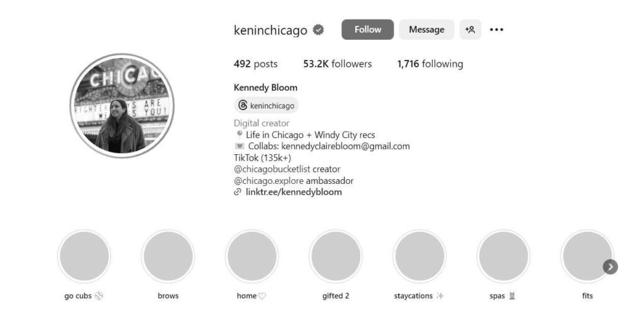Screen dimensions: 644x330
Task: View the home story highlight
Action: (252, 256)
